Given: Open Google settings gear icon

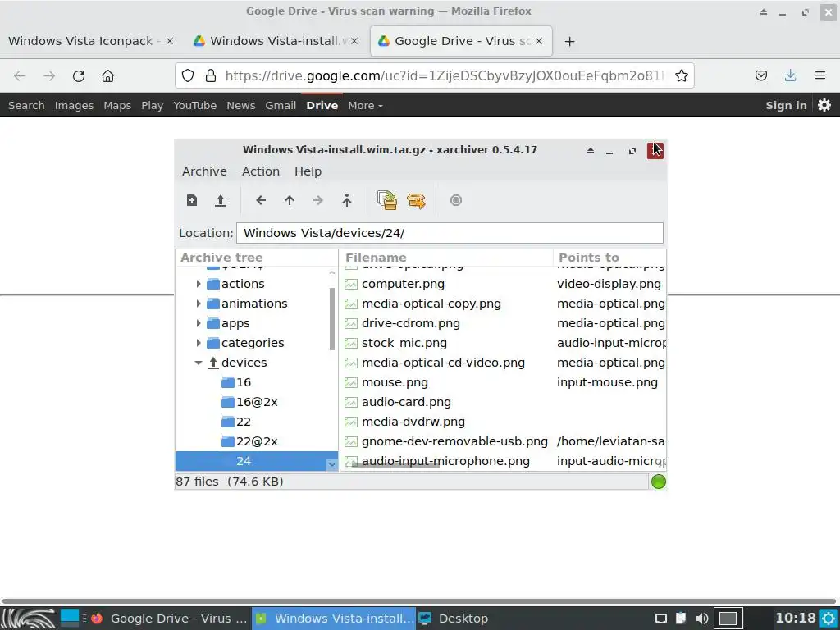Looking at the screenshot, I should [824, 105].
